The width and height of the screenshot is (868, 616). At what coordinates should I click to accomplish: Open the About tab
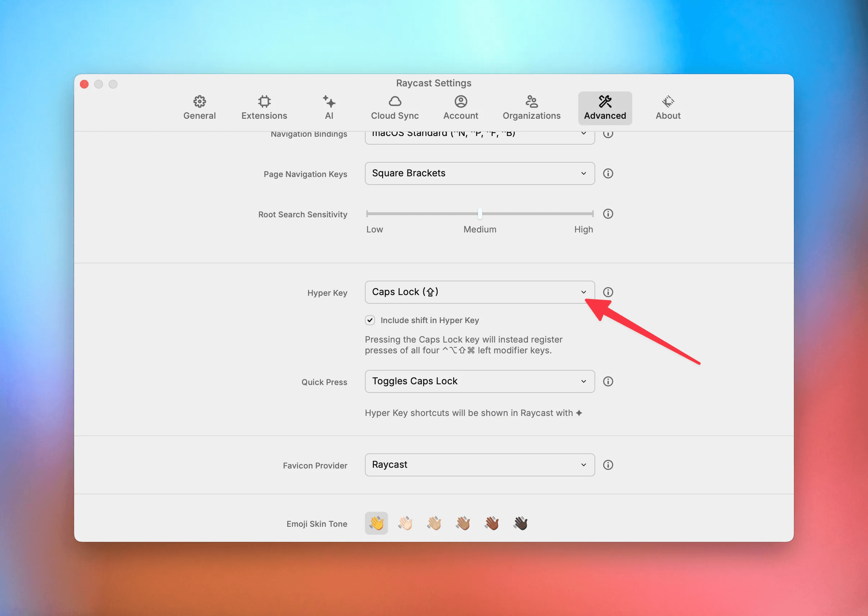pos(668,108)
